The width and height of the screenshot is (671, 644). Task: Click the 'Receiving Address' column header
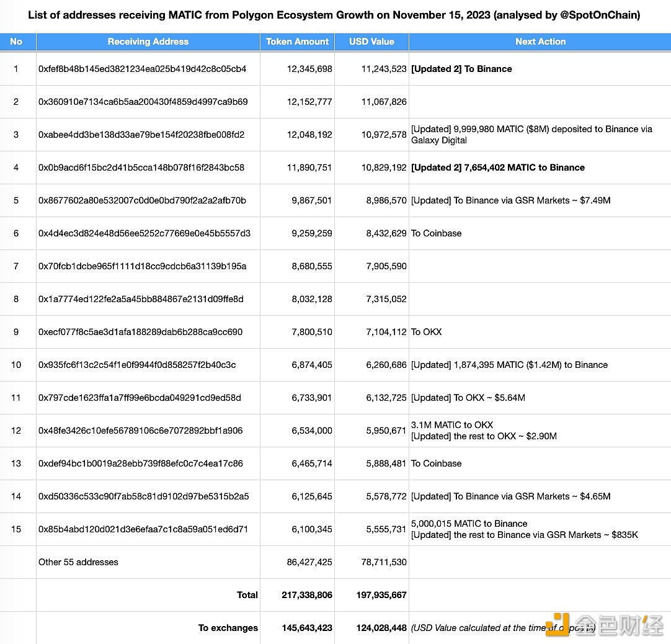tap(148, 42)
